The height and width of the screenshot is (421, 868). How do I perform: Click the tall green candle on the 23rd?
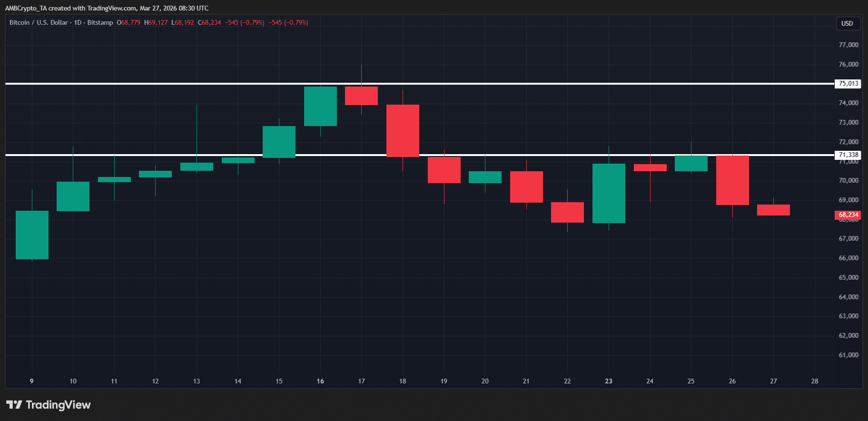coord(609,193)
